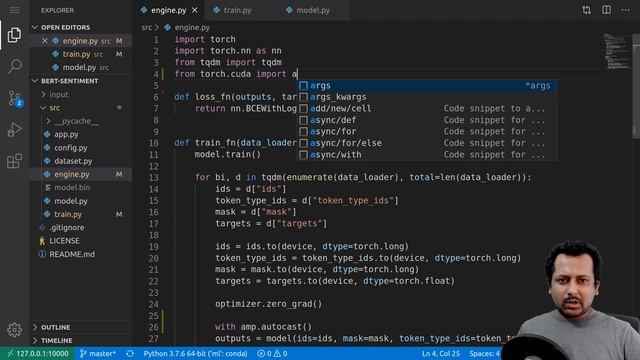Click the 'import torch.nn as nn' line
The width and height of the screenshot is (640, 360).
click(x=228, y=51)
